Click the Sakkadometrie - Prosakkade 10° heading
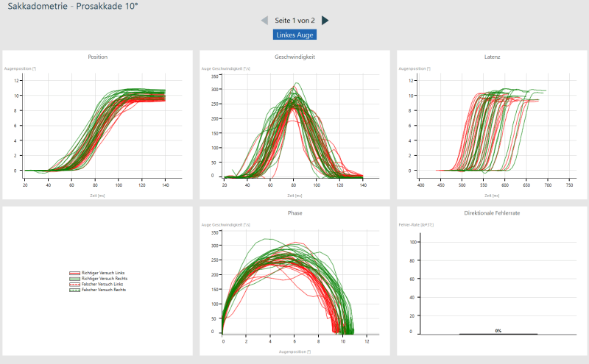 [73, 7]
